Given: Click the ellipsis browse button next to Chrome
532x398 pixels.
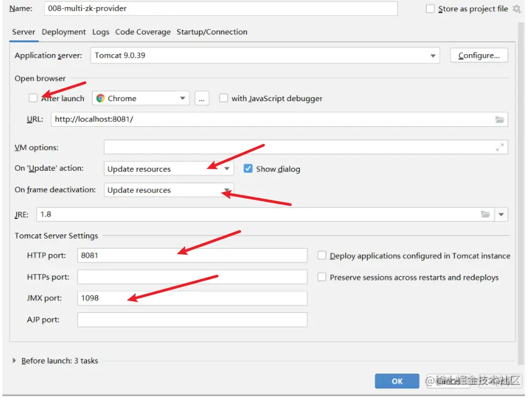Looking at the screenshot, I should point(202,98).
